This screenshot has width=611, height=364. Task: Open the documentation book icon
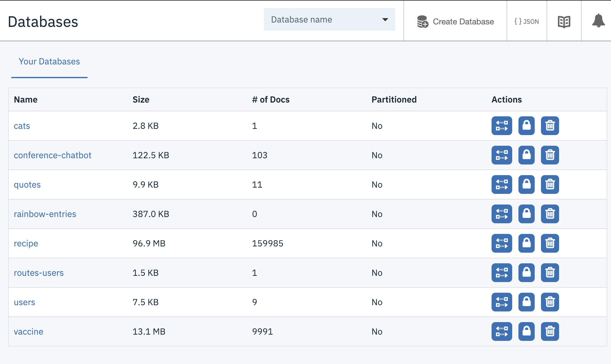[x=564, y=22]
